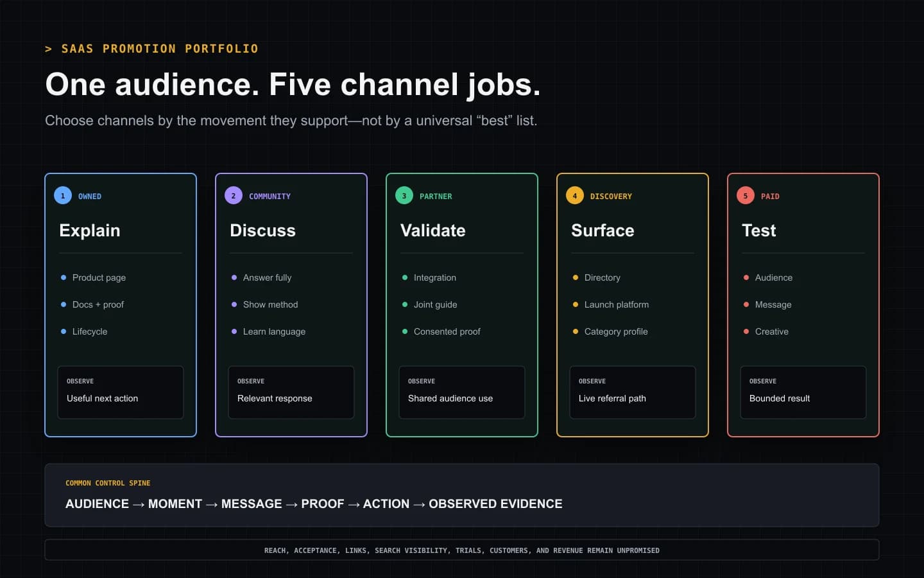This screenshot has height=578, width=924.
Task: Click the Category profile bullet item
Action: click(x=610, y=331)
